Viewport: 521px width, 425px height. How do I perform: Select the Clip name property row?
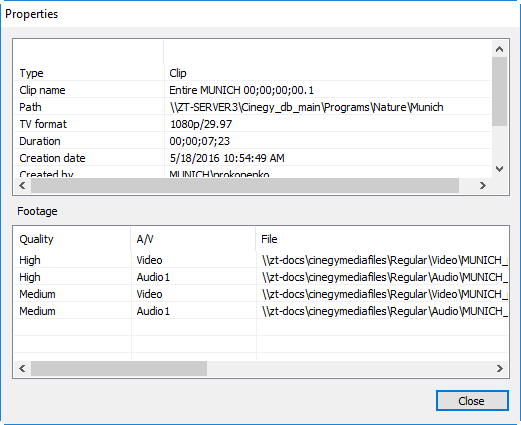(x=253, y=90)
